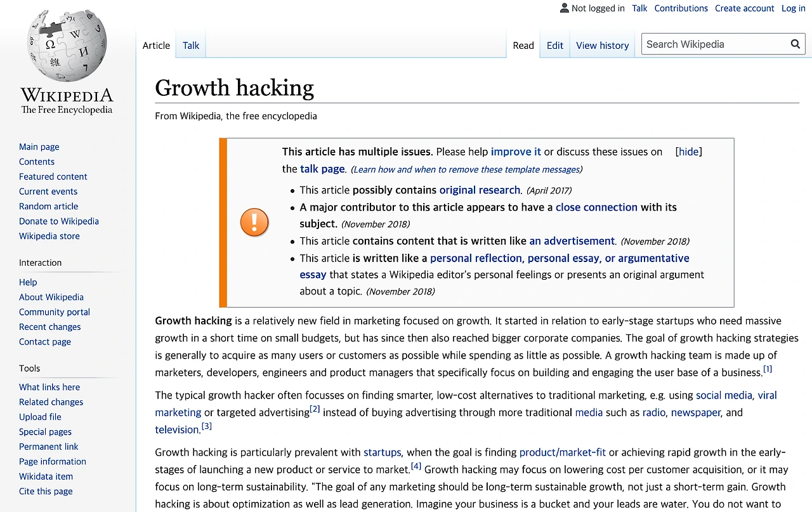Follow the radio link

(654, 412)
